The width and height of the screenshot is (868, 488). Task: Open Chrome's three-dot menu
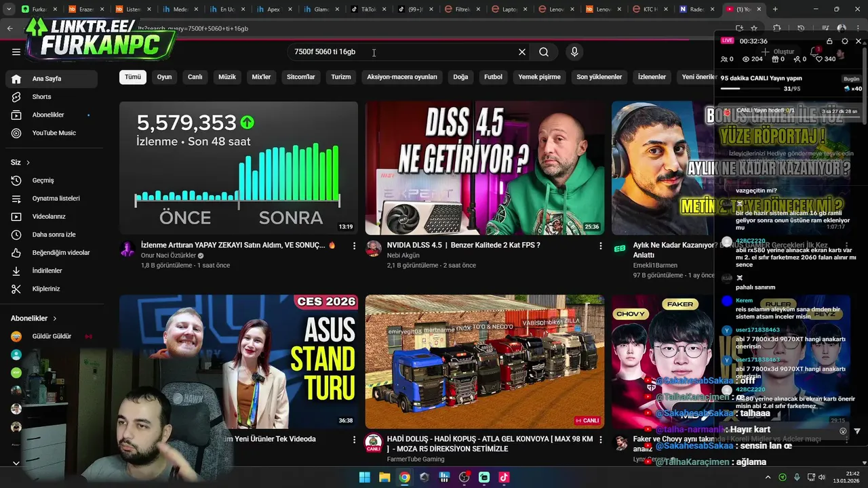click(859, 28)
